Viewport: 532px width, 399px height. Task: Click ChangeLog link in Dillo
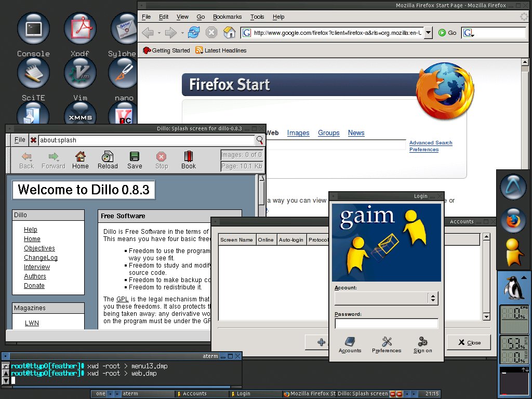coord(41,258)
